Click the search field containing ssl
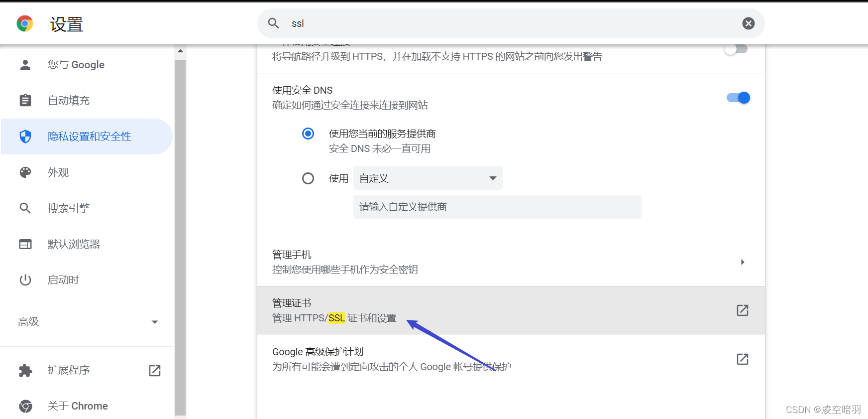868x419 pixels. click(511, 23)
